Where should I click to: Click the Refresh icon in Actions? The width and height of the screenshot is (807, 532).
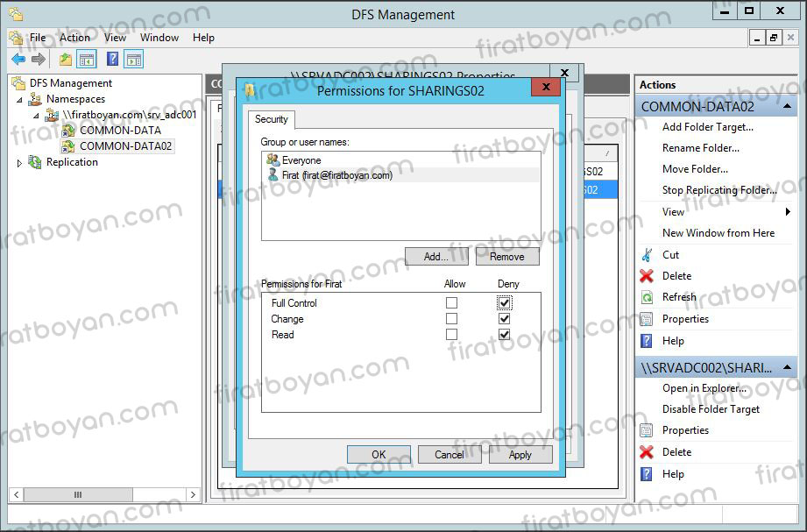[647, 297]
